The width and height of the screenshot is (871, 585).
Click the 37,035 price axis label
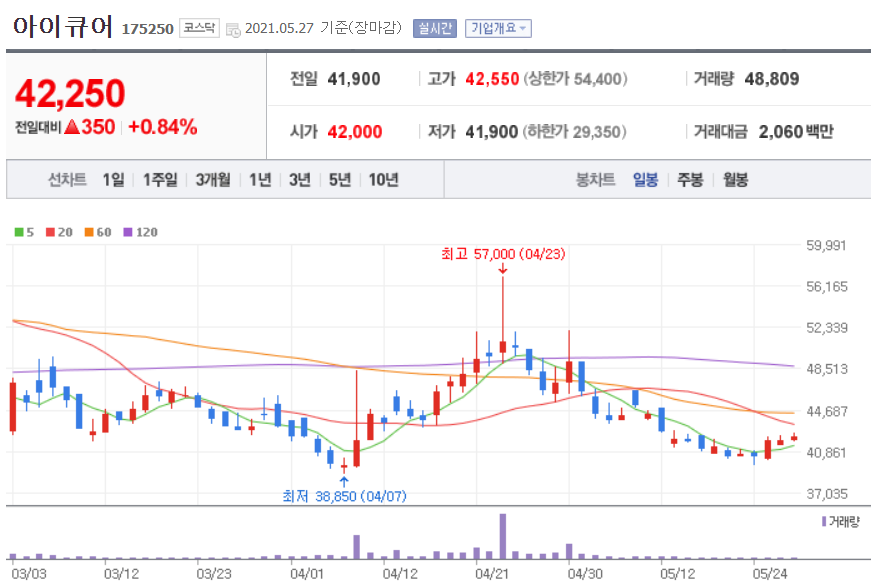(827, 493)
